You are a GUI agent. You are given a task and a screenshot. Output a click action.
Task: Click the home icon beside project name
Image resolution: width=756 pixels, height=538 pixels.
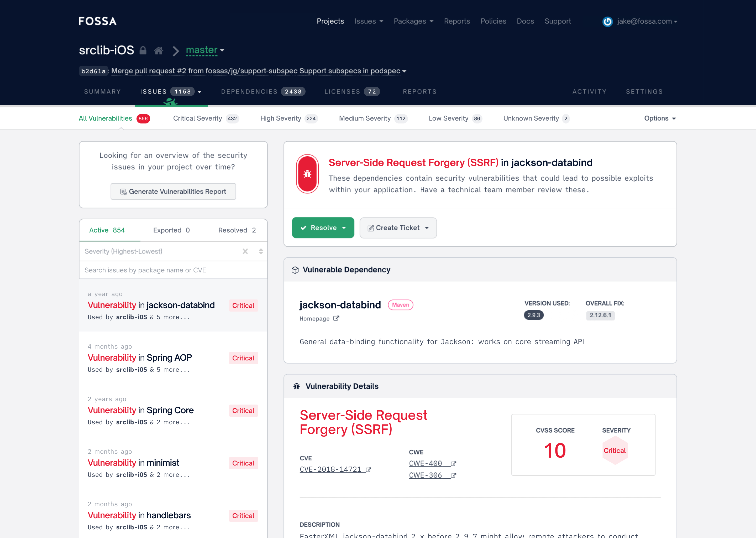pyautogui.click(x=159, y=51)
